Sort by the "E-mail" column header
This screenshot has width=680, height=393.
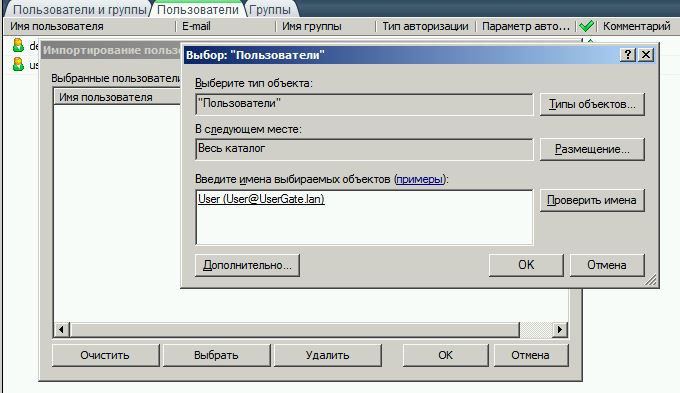(x=226, y=26)
